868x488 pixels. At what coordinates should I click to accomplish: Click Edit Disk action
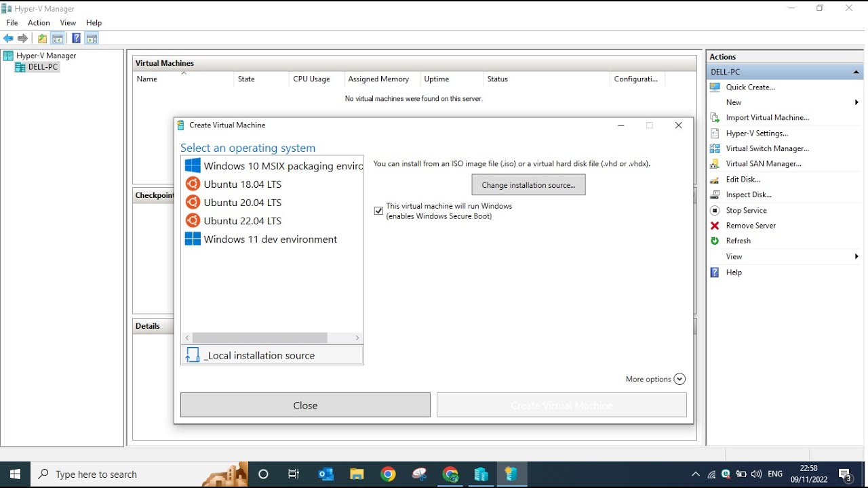(743, 180)
